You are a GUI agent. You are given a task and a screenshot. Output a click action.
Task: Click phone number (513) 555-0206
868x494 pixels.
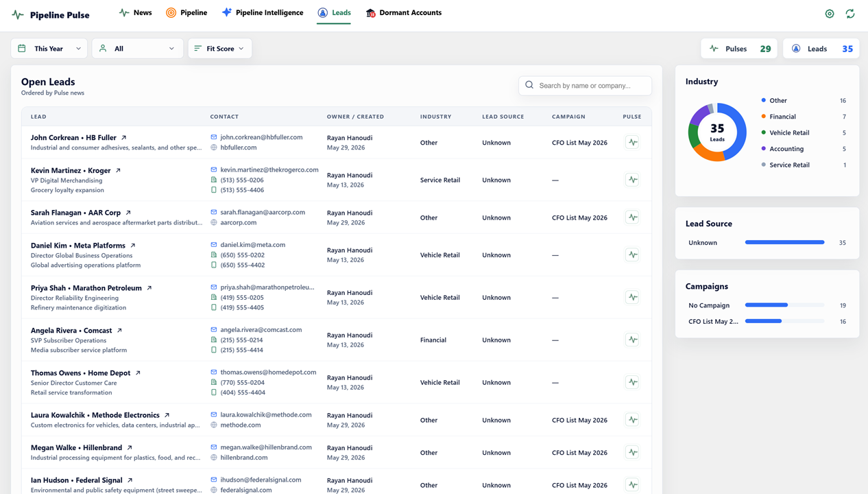tap(242, 180)
